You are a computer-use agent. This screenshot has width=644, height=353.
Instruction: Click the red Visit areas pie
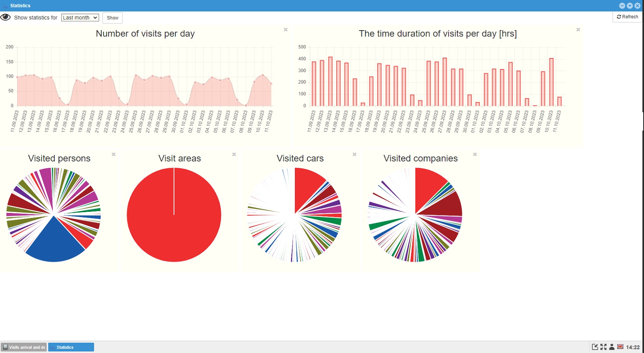[174, 215]
